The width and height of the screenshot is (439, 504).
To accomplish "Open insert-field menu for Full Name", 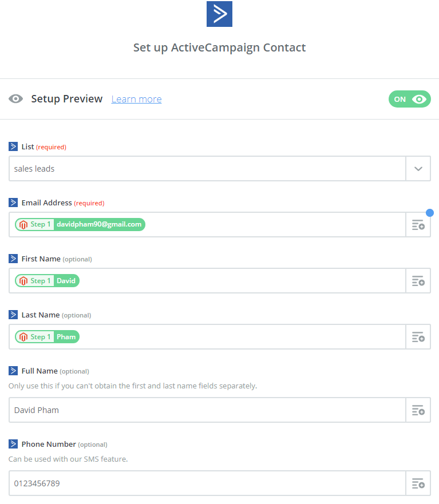I will tap(418, 410).
